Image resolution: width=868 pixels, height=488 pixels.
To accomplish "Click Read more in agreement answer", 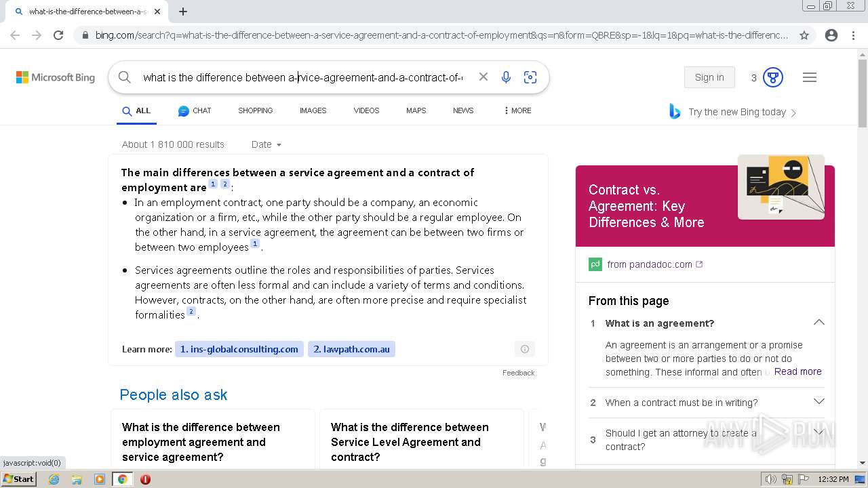I will (x=798, y=371).
